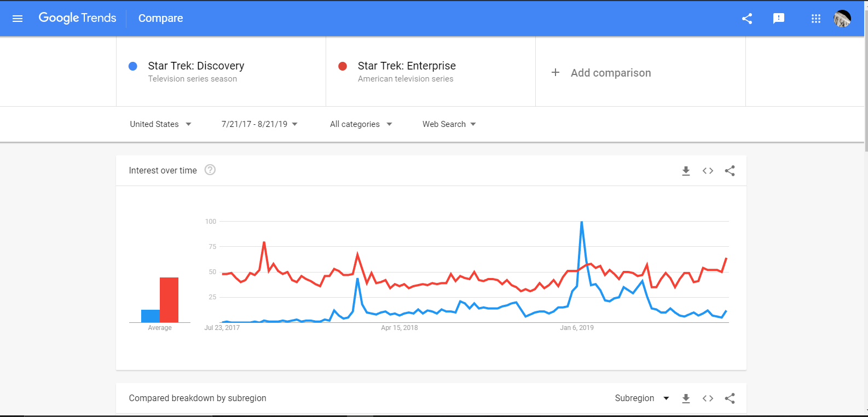
Task: Click the share icon in header
Action: tap(747, 19)
